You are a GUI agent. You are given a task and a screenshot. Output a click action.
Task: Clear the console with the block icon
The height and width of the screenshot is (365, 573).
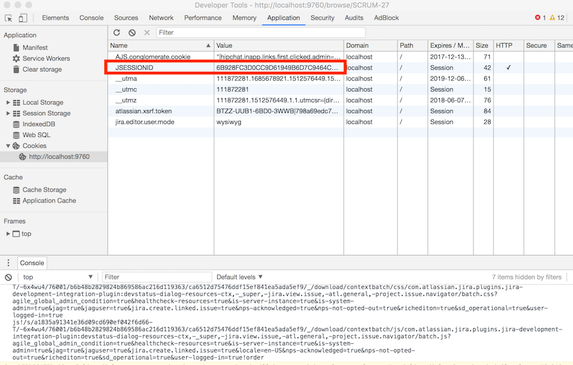tap(8, 277)
